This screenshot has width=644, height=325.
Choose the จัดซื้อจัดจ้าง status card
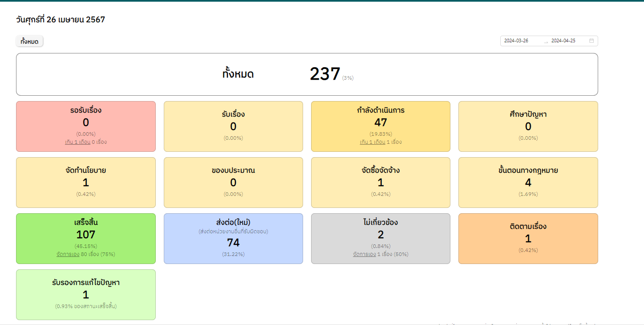point(381,183)
